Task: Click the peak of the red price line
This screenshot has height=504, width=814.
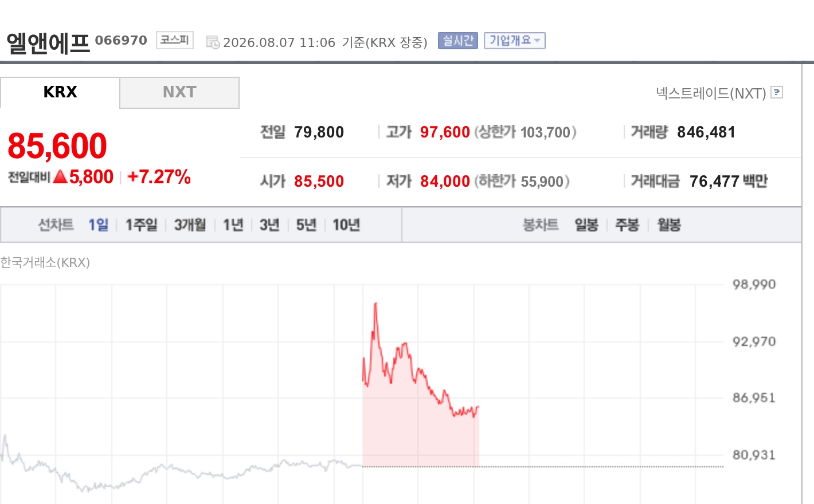Action: (375, 304)
